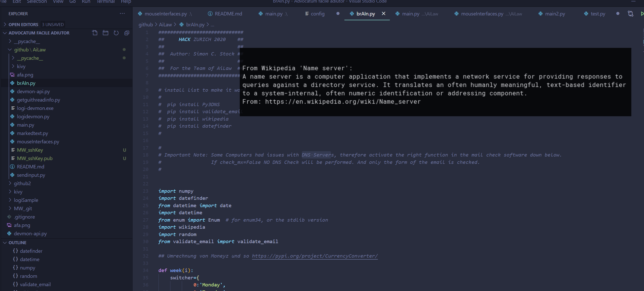Click the AiLaw breadcrumb segment
This screenshot has height=291, width=644.
click(165, 25)
